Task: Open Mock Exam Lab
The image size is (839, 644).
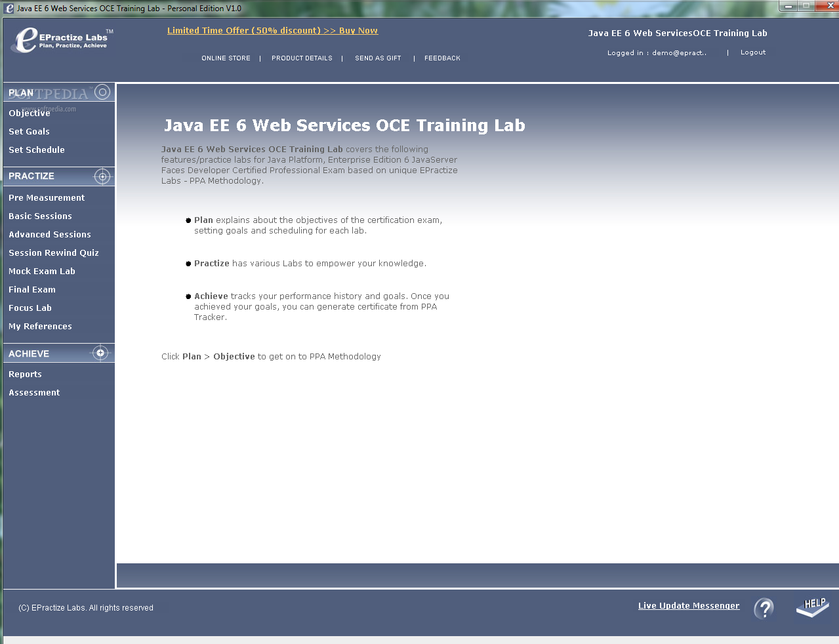Action: (42, 272)
